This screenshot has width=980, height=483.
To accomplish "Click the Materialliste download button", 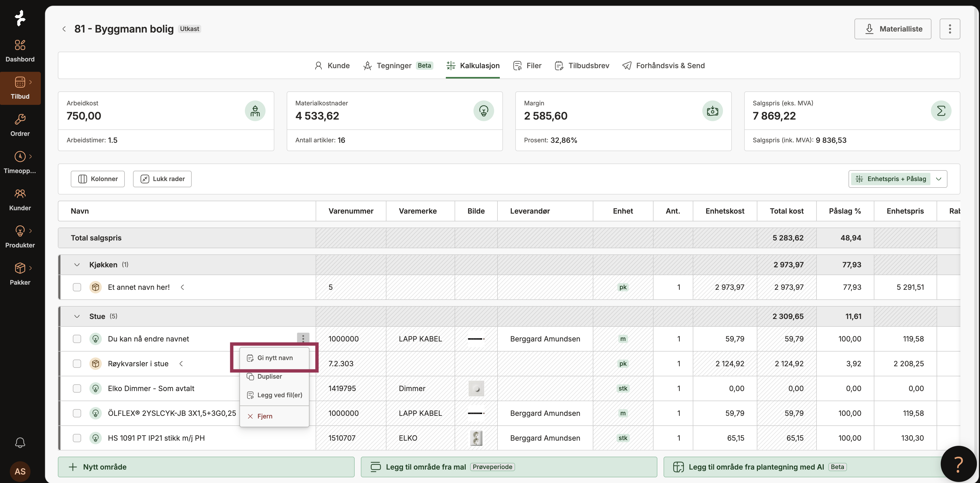I will click(x=892, y=29).
